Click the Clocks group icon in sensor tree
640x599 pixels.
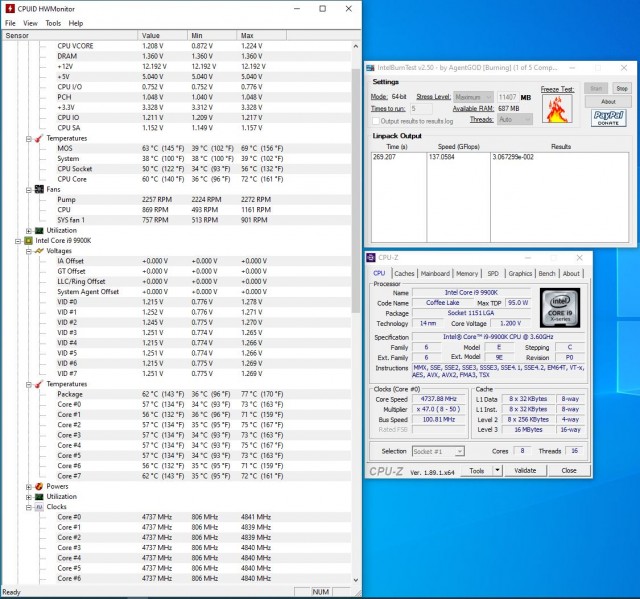38,506
